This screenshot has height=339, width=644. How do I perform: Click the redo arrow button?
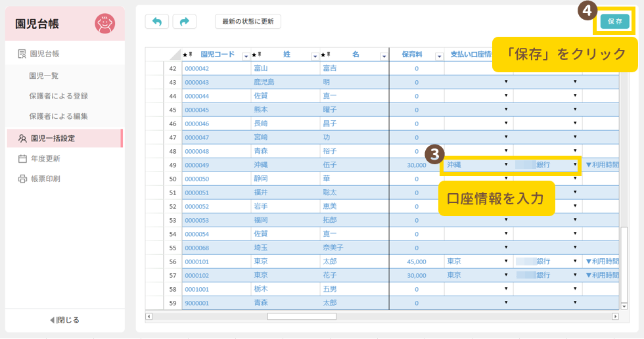tap(185, 22)
